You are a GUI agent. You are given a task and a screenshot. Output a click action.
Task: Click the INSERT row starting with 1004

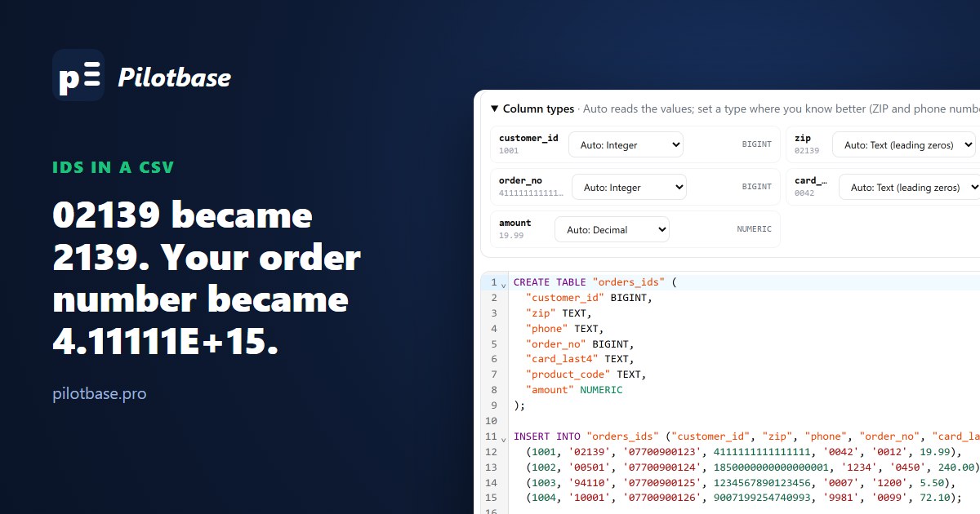(x=745, y=498)
